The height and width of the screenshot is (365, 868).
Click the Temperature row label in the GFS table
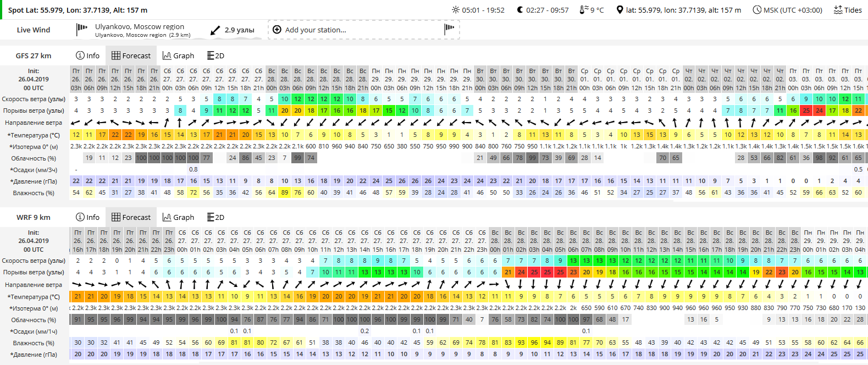[34, 135]
